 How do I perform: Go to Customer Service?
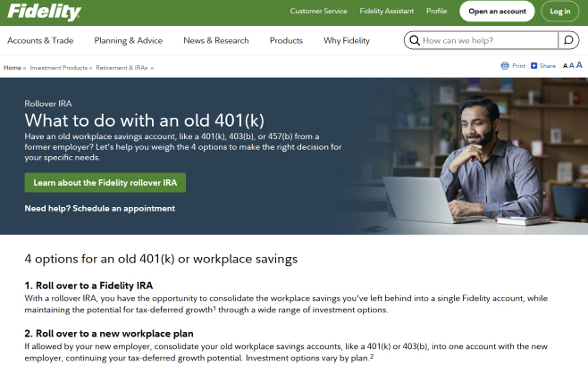pos(318,12)
